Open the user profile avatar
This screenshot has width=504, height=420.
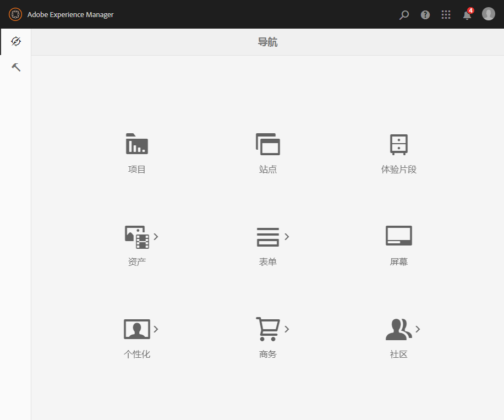point(488,14)
